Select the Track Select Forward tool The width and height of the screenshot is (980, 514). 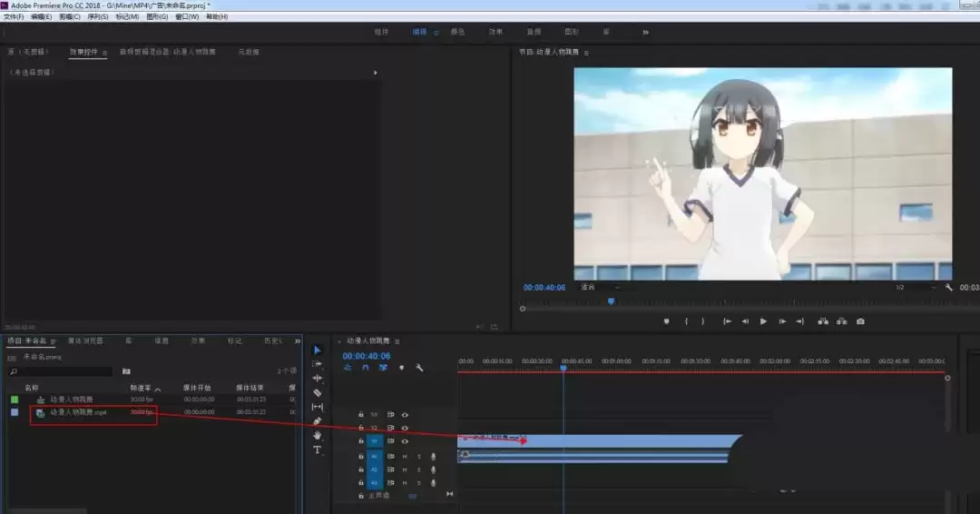click(317, 364)
